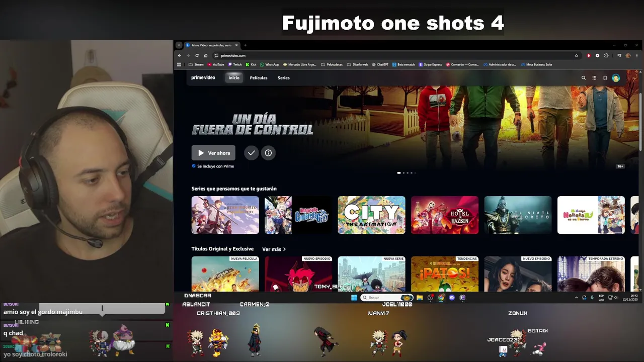Image resolution: width=644 pixels, height=362 pixels.
Task: Open the Convertio bookmark
Action: point(462,64)
